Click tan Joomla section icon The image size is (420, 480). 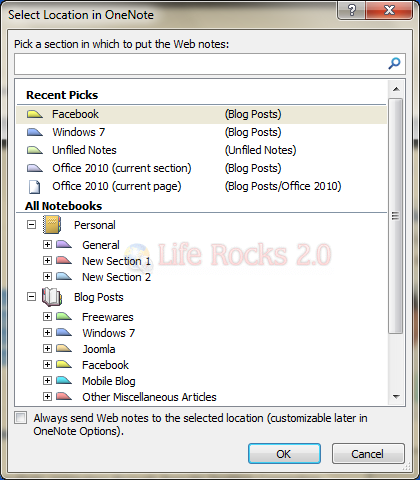click(x=64, y=348)
